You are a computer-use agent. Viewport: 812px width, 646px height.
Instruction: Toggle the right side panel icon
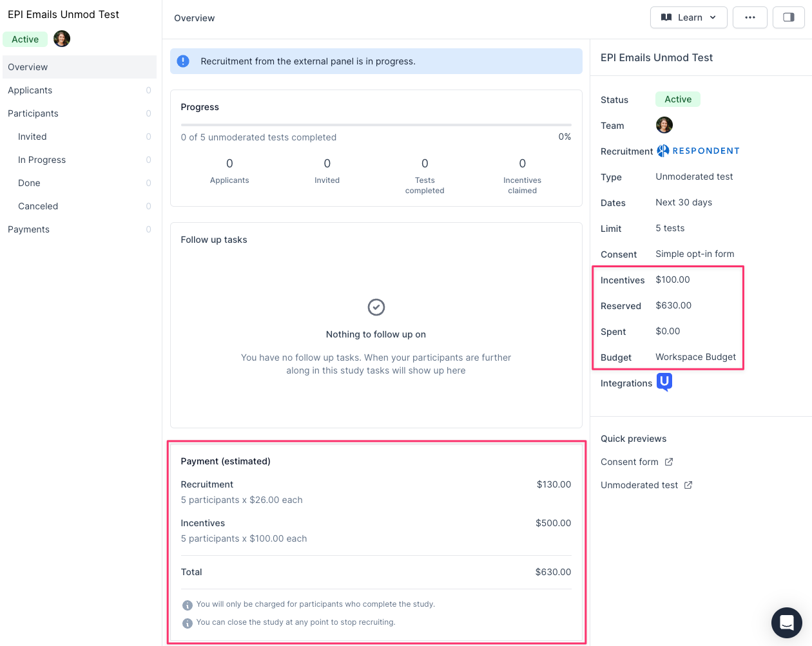tap(788, 17)
